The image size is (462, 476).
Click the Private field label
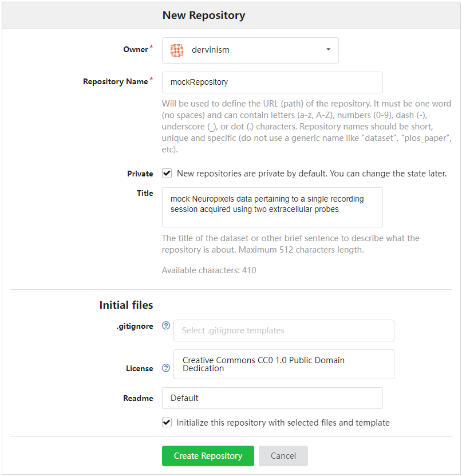click(140, 174)
